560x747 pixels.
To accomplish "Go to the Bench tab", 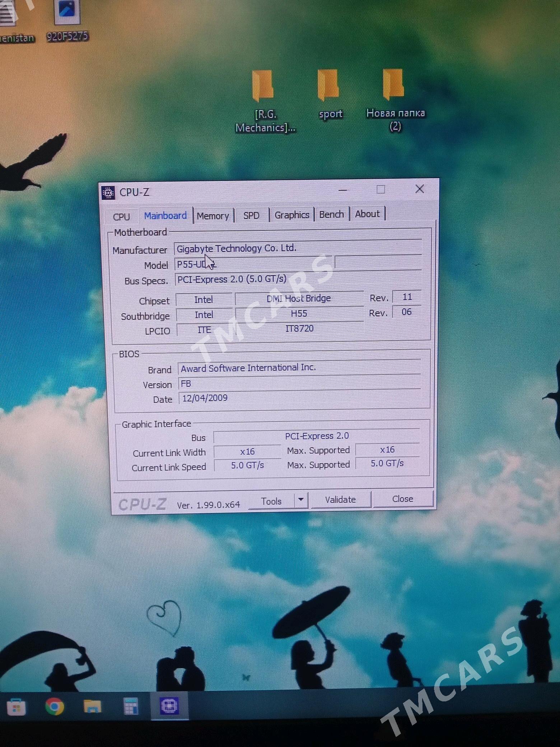I will point(331,214).
